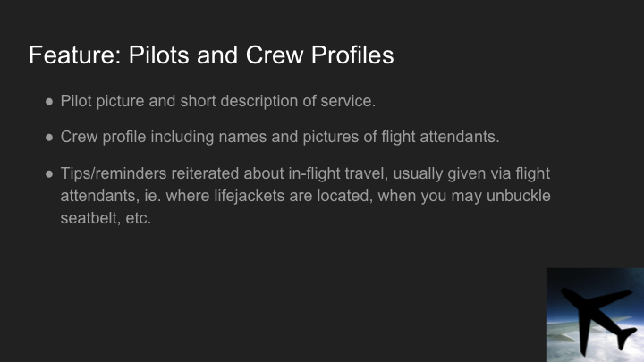Select the slide title 'Feature: Pilots and Crew Profiles'
Screen dimensions: 644x362
(x=211, y=55)
